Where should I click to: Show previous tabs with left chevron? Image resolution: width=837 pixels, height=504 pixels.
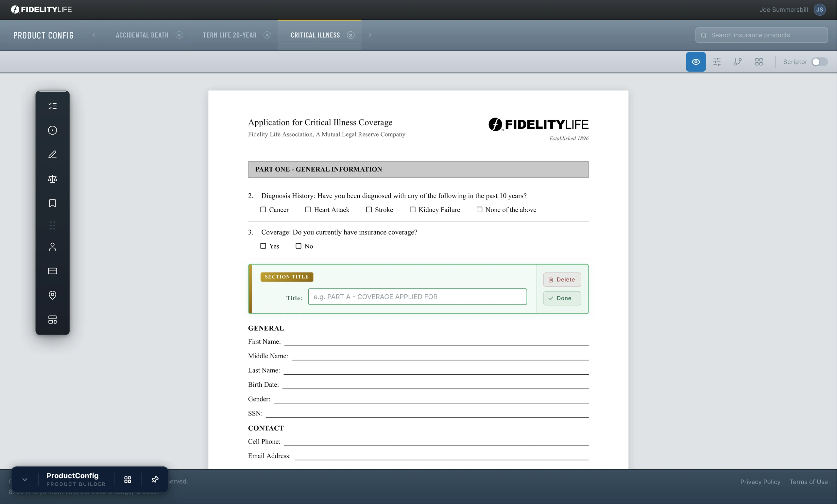[x=94, y=35]
